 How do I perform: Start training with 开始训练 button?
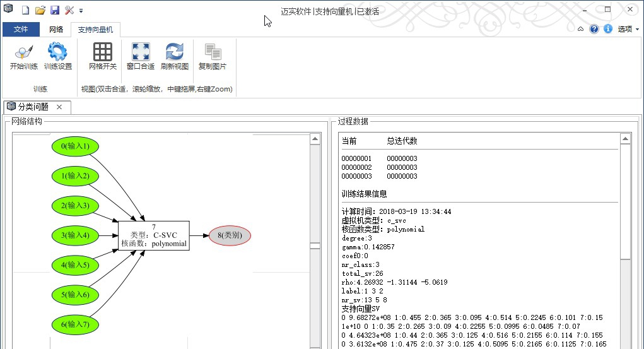pyautogui.click(x=23, y=56)
